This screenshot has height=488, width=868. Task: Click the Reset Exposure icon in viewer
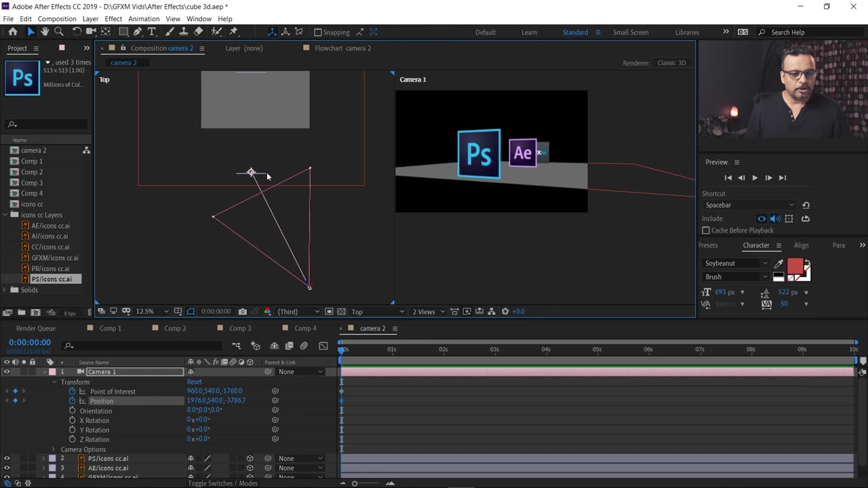click(x=505, y=312)
